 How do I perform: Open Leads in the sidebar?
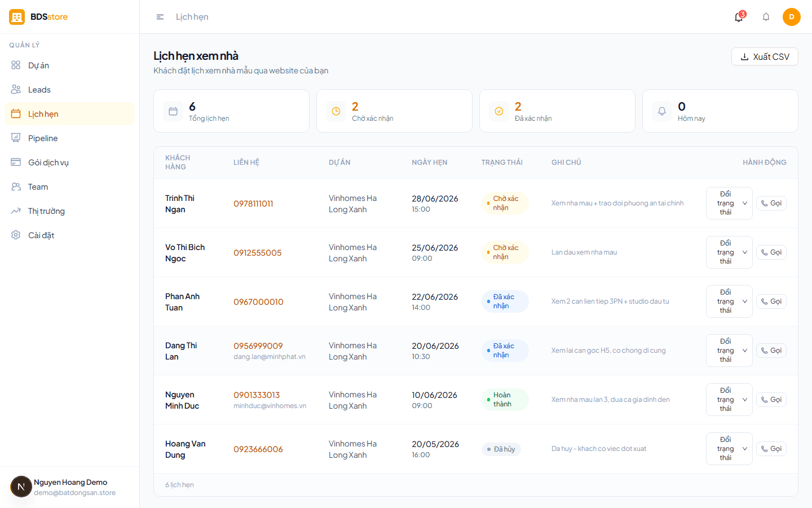(69, 90)
